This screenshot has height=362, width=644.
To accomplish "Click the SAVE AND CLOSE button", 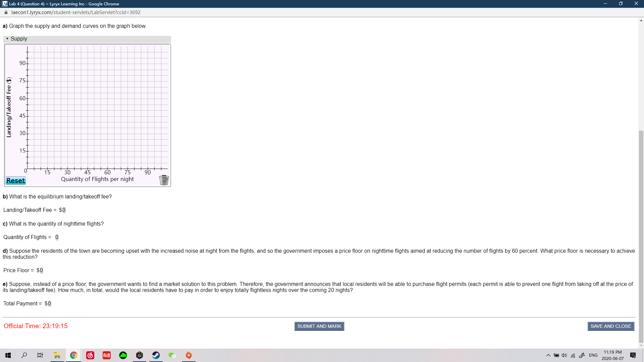I will click(x=610, y=326).
